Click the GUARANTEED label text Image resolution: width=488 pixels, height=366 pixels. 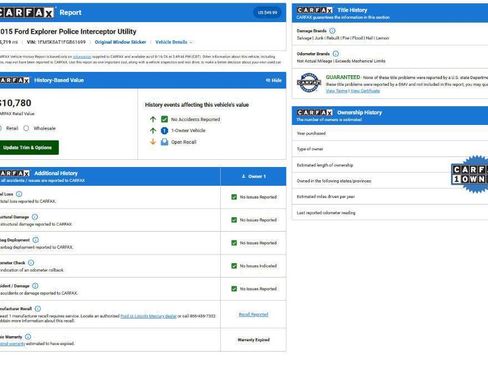click(343, 77)
